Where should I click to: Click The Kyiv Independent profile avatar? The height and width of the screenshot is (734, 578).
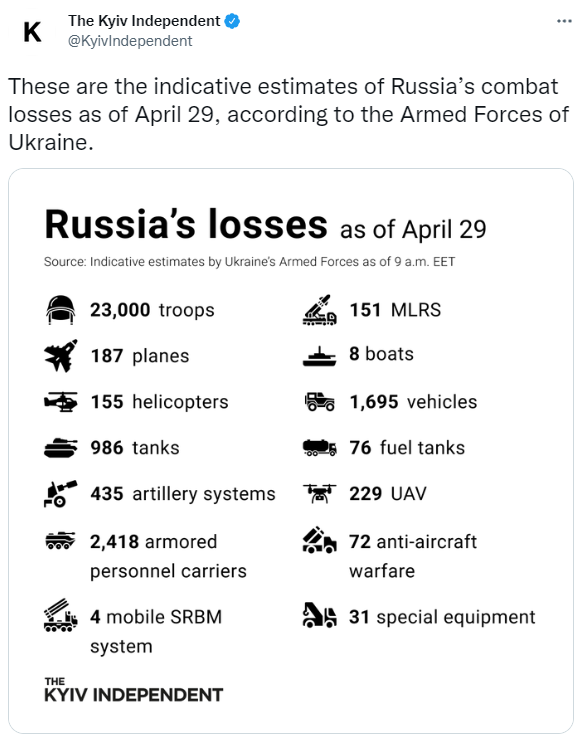tap(32, 32)
